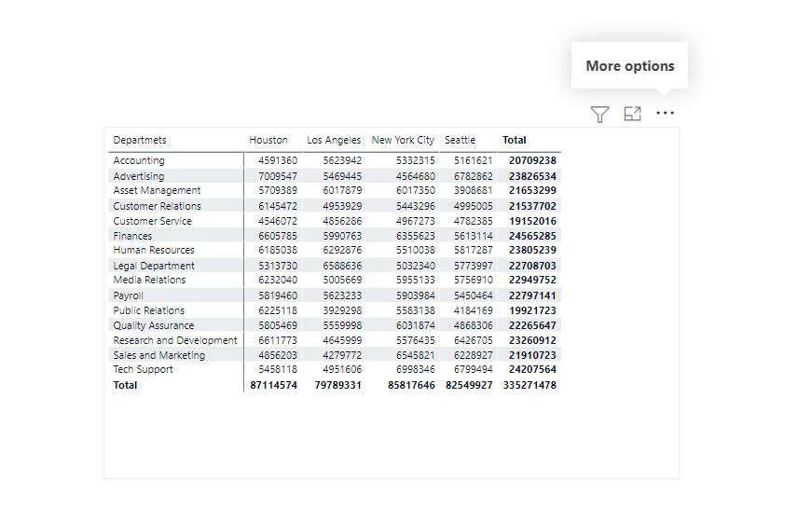Select the Media Relations row label

click(149, 281)
